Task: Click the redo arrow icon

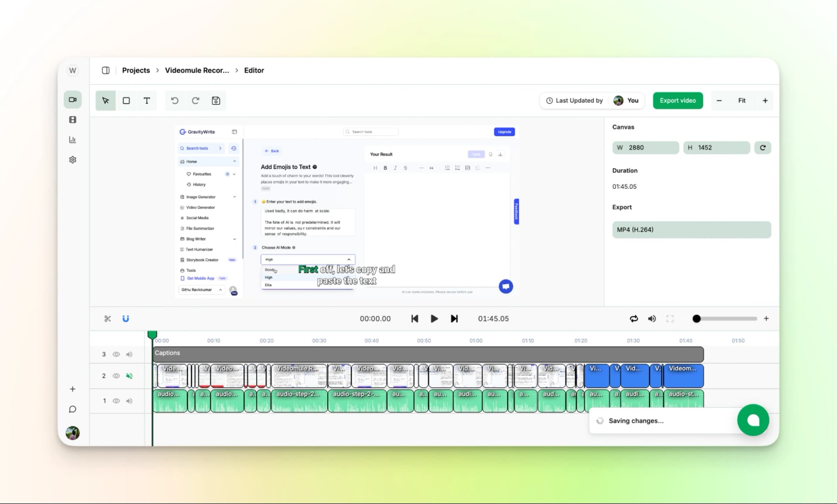Action: pyautogui.click(x=196, y=101)
